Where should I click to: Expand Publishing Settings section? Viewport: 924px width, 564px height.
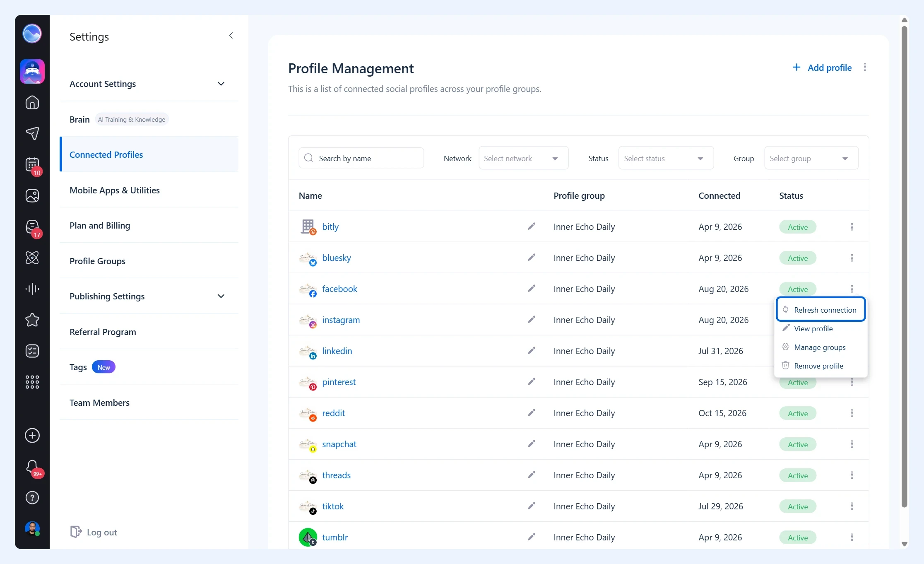[x=149, y=296]
